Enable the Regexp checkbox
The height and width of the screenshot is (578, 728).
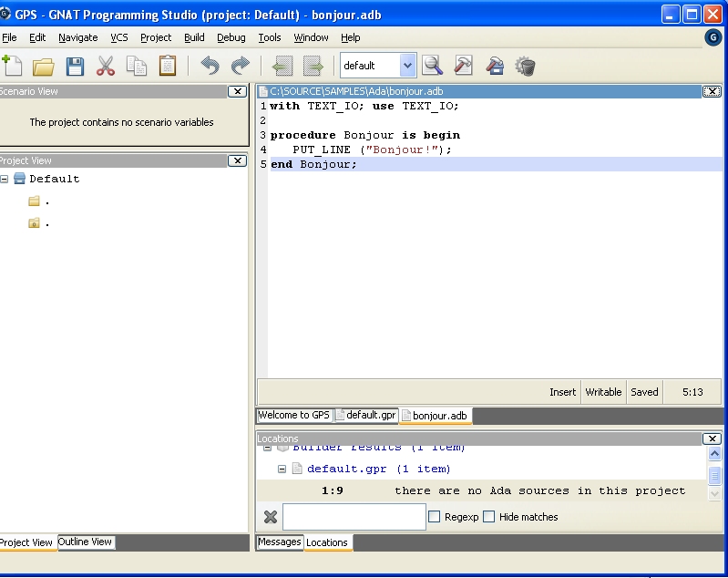click(434, 517)
